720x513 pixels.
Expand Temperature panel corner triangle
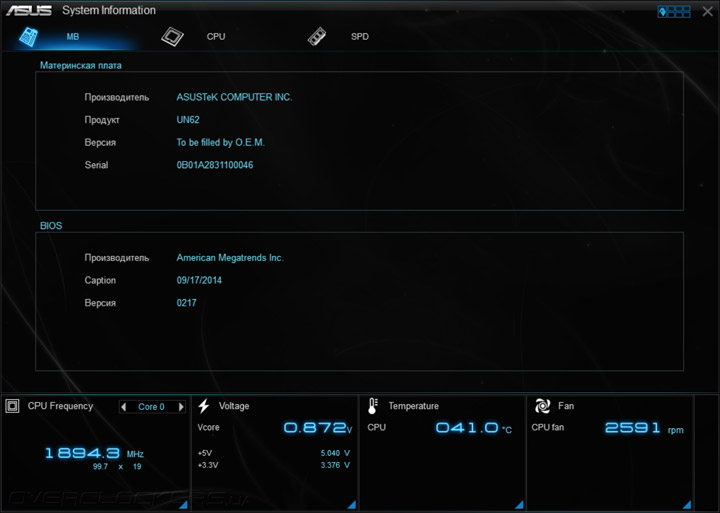(519, 504)
